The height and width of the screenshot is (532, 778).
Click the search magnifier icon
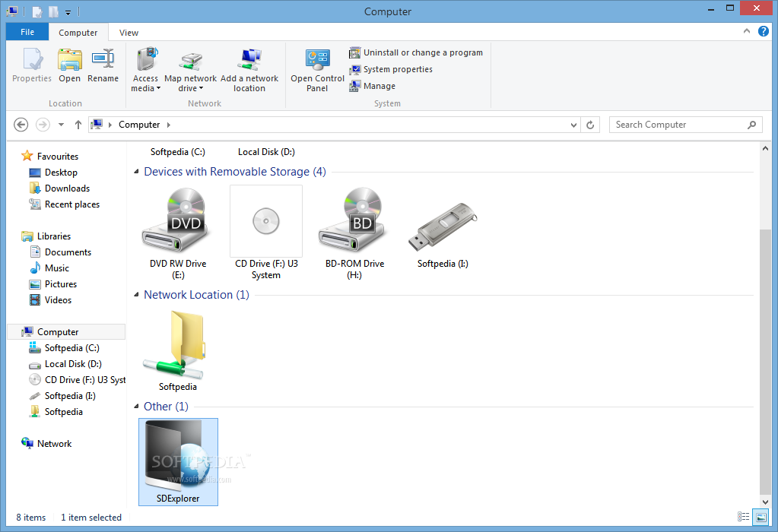(x=751, y=125)
